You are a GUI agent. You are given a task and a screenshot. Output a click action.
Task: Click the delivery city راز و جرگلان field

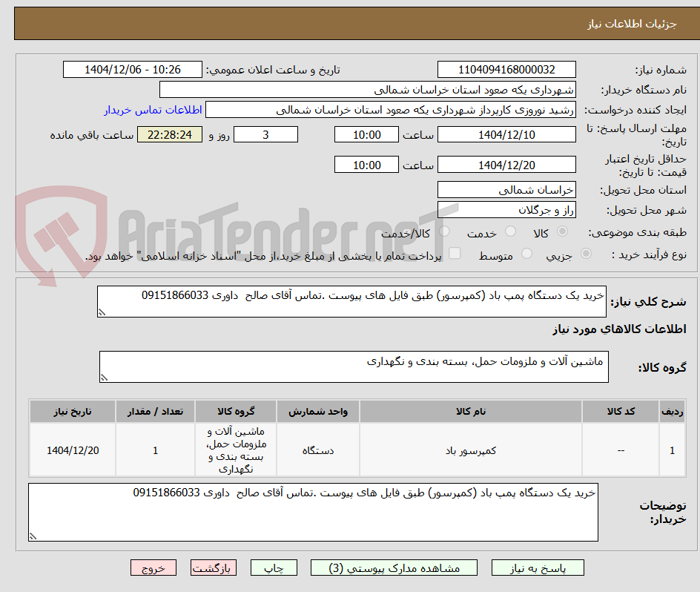506,210
